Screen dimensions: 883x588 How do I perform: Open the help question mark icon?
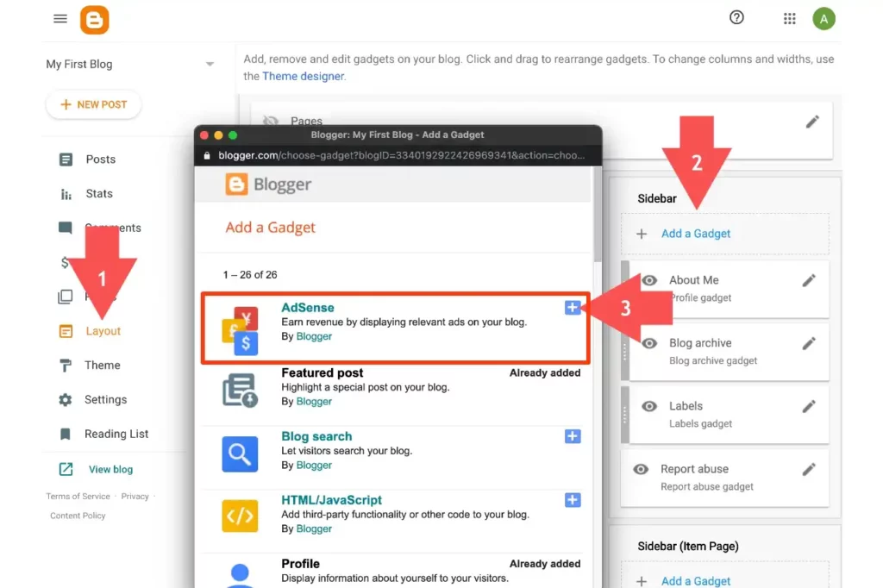click(x=736, y=17)
